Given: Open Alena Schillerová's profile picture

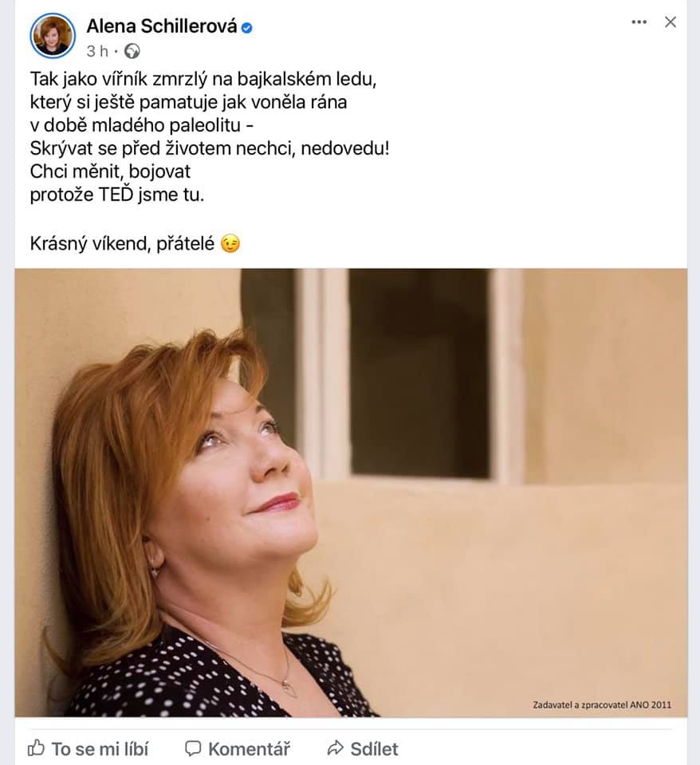Looking at the screenshot, I should (53, 37).
